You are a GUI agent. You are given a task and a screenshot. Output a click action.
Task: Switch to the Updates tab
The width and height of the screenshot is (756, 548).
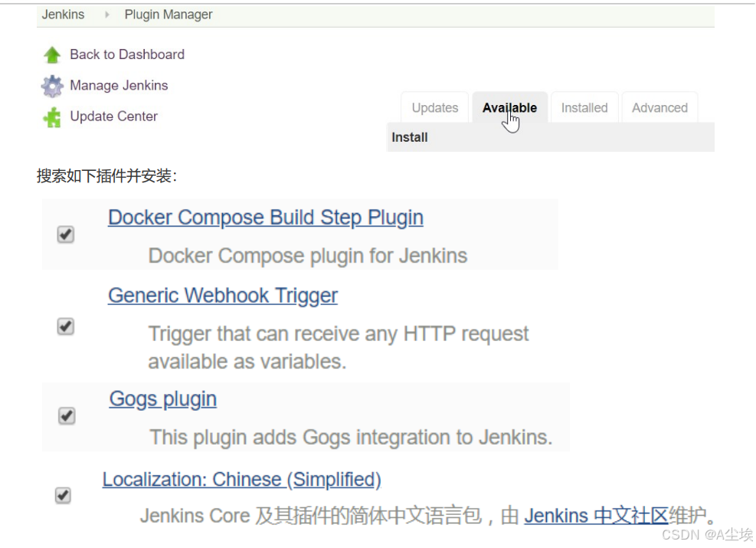435,107
